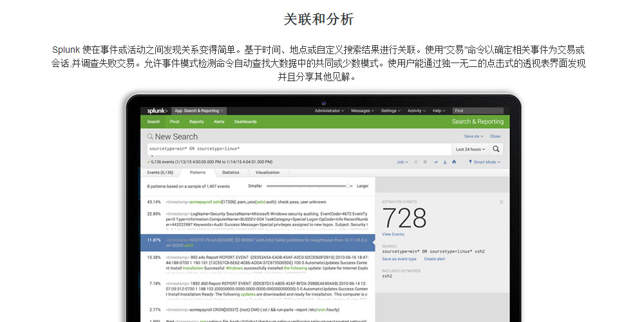
Task: Open Settings dropdown
Action: (x=391, y=111)
